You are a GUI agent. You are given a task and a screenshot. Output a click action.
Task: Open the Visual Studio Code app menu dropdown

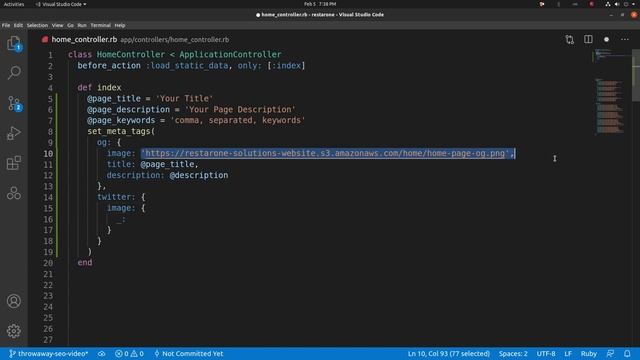click(61, 4)
